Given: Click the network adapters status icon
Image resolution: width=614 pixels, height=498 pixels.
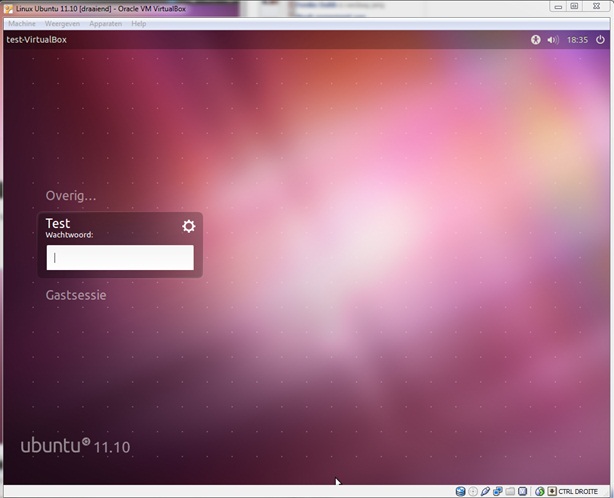Looking at the screenshot, I should pyautogui.click(x=498, y=491).
